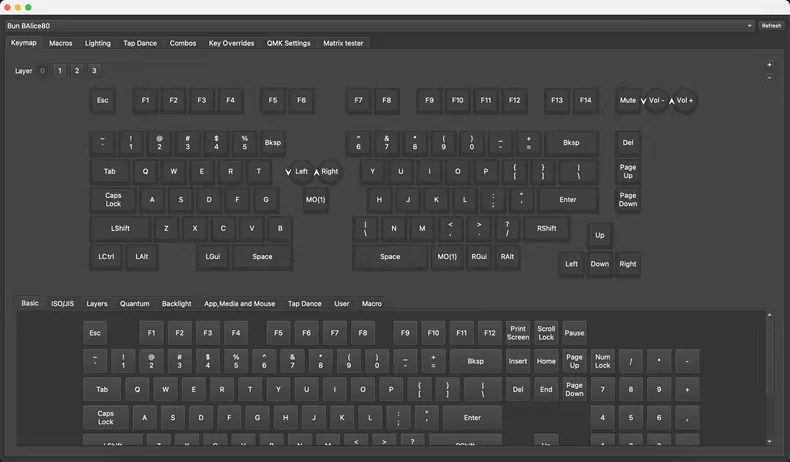Open the Layers keycode tab
The width and height of the screenshot is (790, 462).
[x=97, y=304]
